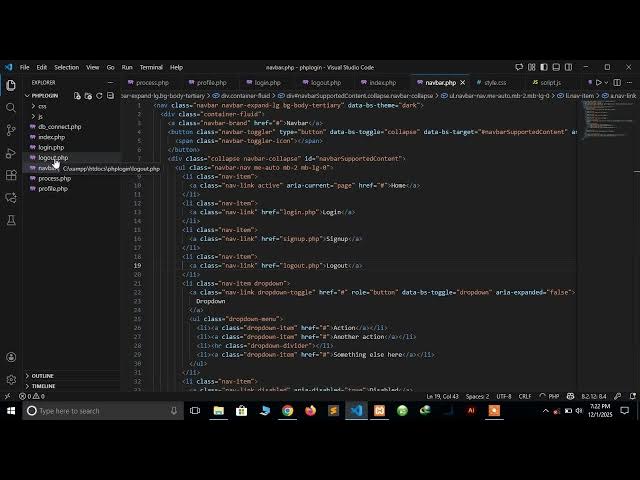Open the Help menu
The image size is (640, 480).
176,67
